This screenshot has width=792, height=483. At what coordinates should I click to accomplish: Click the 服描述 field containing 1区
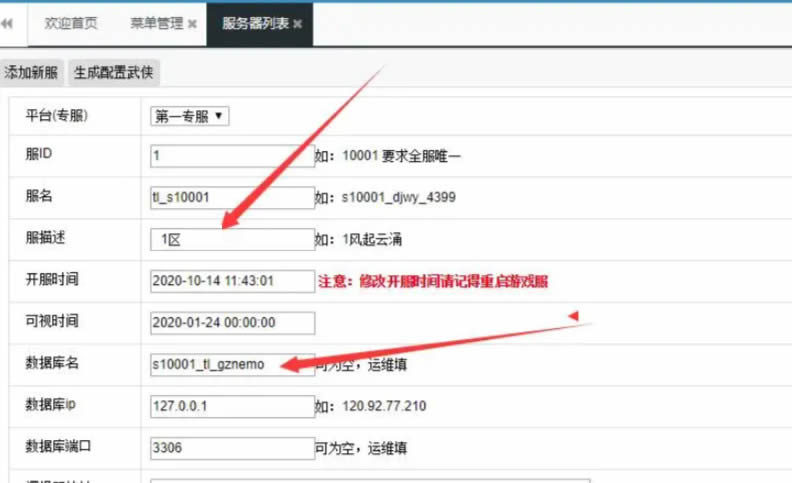(232, 239)
